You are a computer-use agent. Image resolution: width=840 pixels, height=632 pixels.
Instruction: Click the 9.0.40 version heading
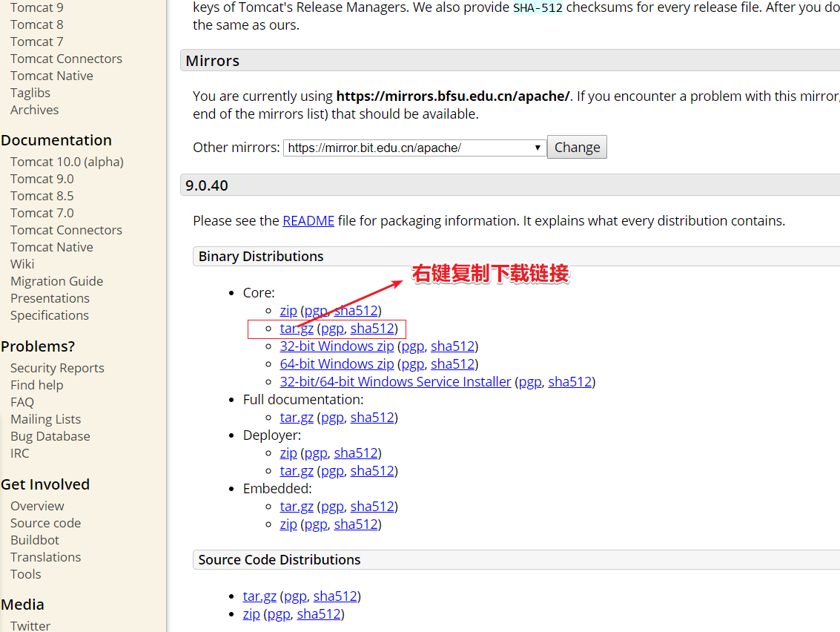point(206,185)
